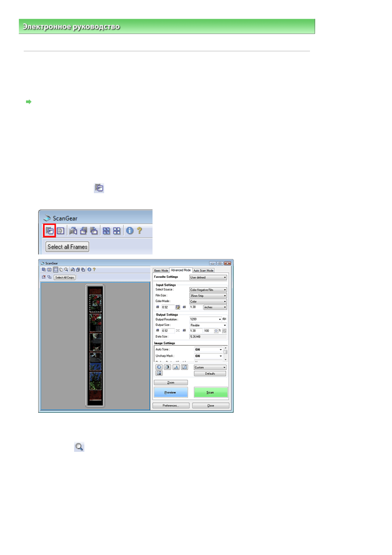Viewport: 392px width, 555px height.
Task: Switch to the Basic Mode tab
Action: coord(161,271)
